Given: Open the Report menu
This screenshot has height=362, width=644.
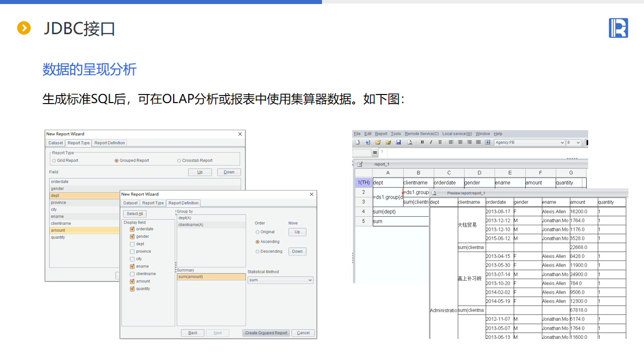Looking at the screenshot, I should click(x=381, y=134).
